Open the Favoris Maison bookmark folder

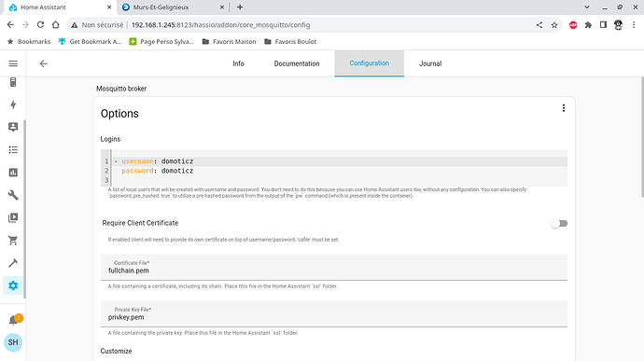click(230, 41)
